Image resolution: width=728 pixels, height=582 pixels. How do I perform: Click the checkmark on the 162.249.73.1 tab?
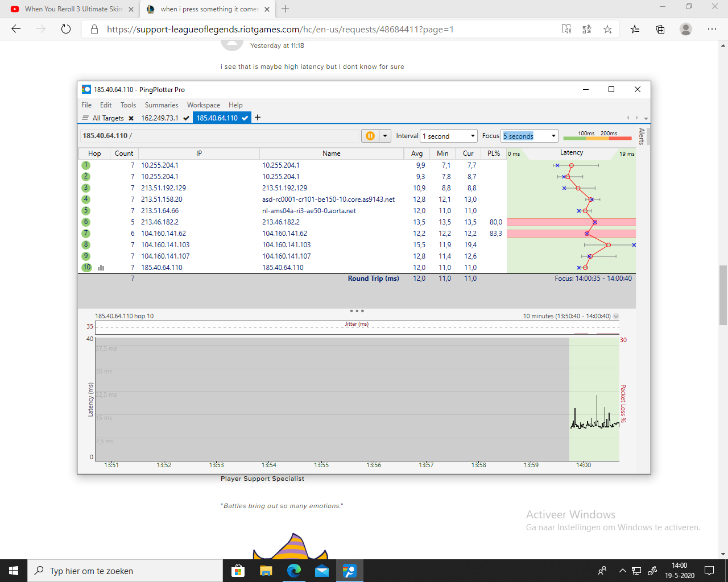186,118
